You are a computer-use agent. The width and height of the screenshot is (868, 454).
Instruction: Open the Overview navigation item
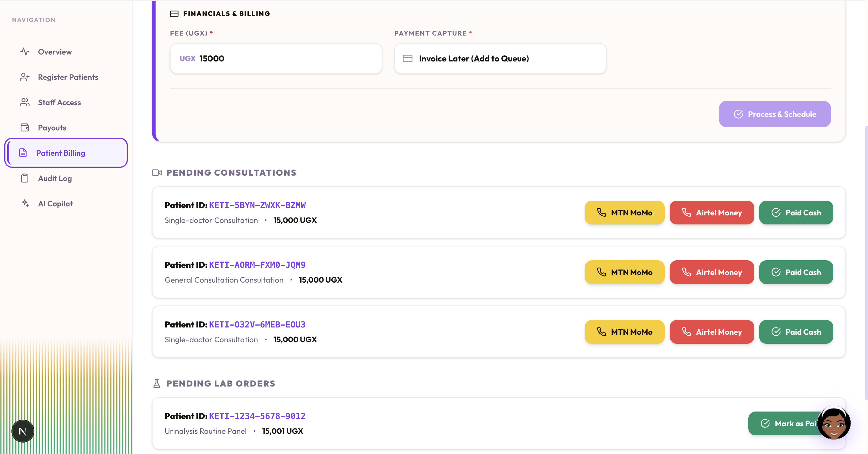[x=66, y=52]
